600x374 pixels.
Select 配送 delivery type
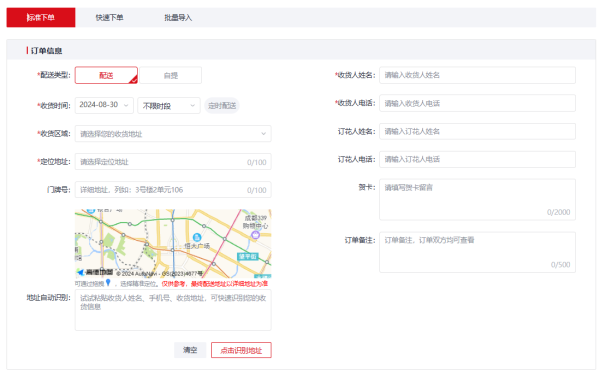pyautogui.click(x=106, y=75)
